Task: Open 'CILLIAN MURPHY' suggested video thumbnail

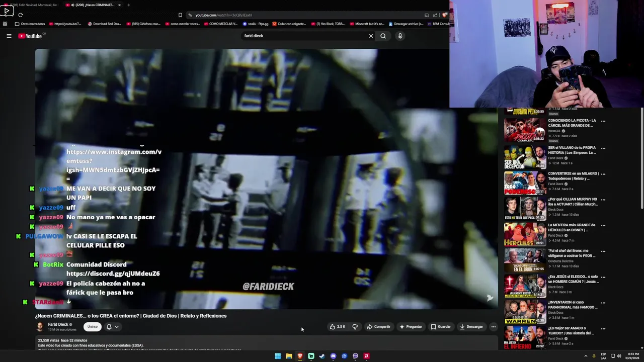Action: coord(525,208)
